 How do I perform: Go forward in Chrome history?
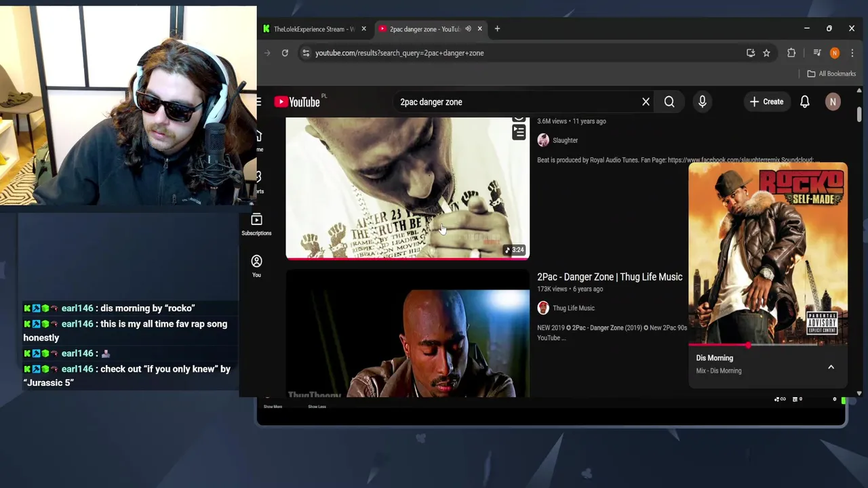pos(267,53)
